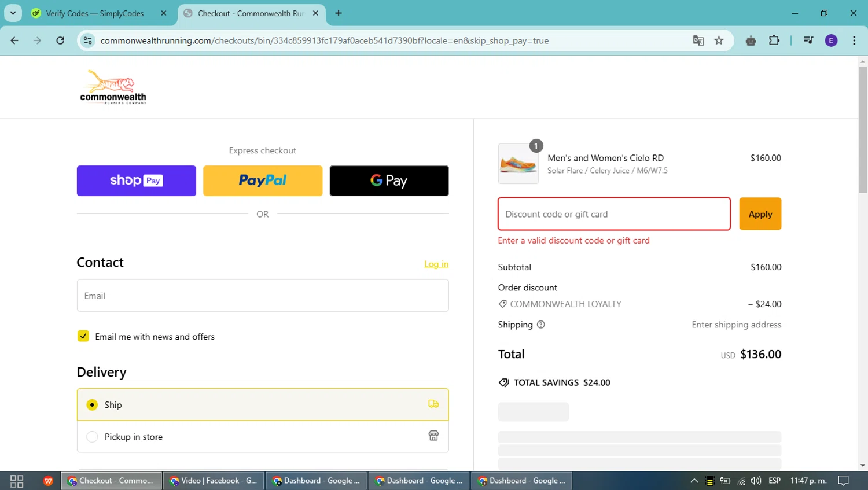Screen dimensions: 868x490
Task: Open the volume speaker tray icon
Action: pos(756,481)
